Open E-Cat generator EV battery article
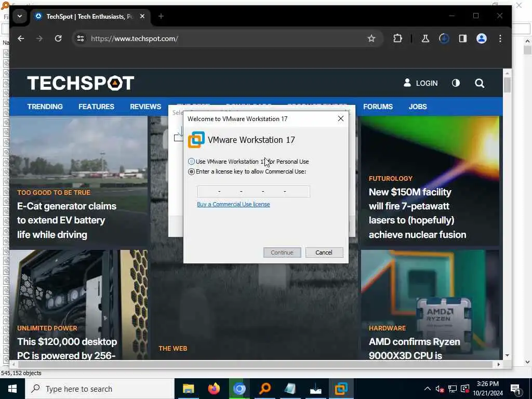This screenshot has height=399, width=532. (67, 220)
